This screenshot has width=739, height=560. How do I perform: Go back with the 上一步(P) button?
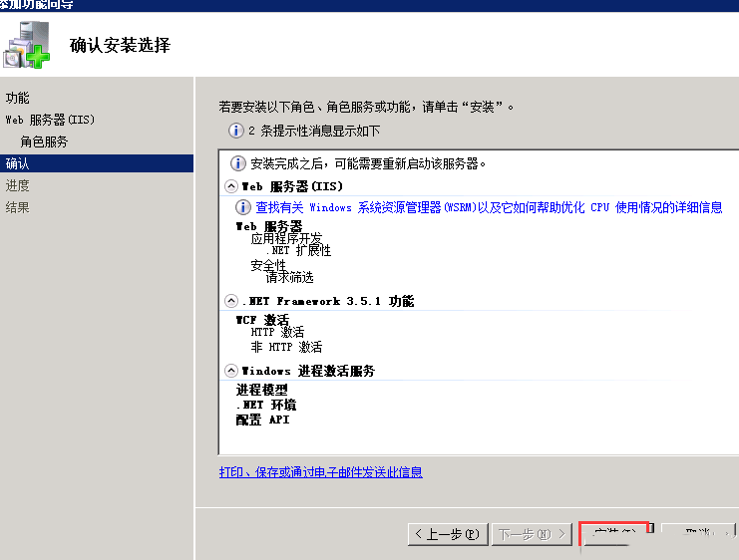447,534
